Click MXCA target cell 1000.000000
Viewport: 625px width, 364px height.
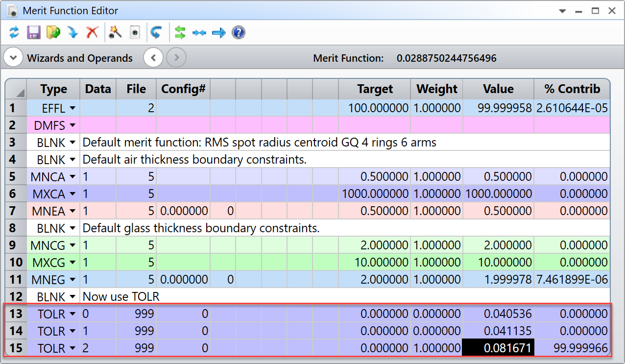tap(375, 194)
